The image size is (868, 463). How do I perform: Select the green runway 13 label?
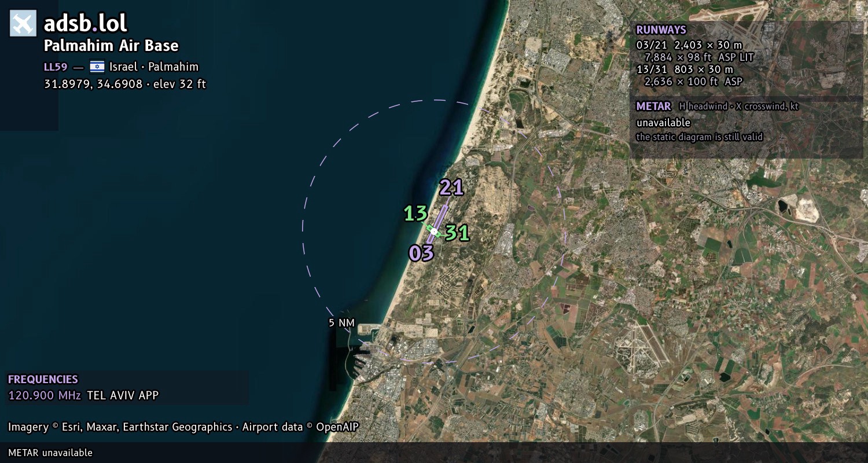tap(415, 214)
